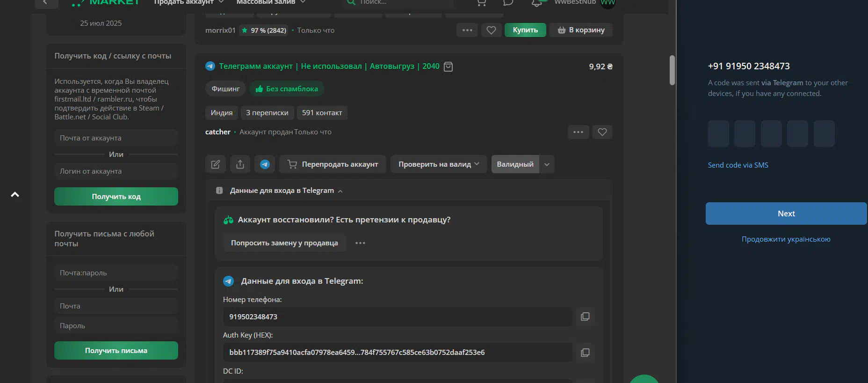The height and width of the screenshot is (383, 868).
Task: Add to favorites heart in catcher row
Action: [x=602, y=132]
